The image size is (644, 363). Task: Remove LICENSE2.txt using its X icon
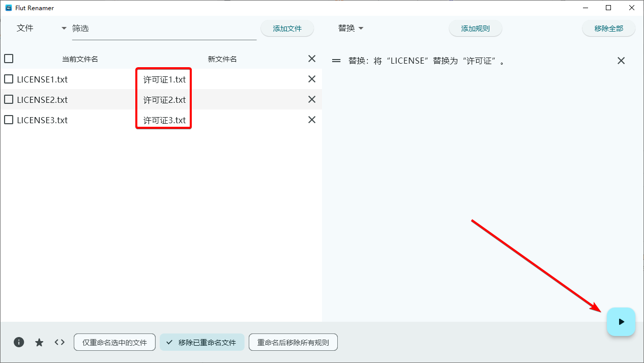pos(312,99)
